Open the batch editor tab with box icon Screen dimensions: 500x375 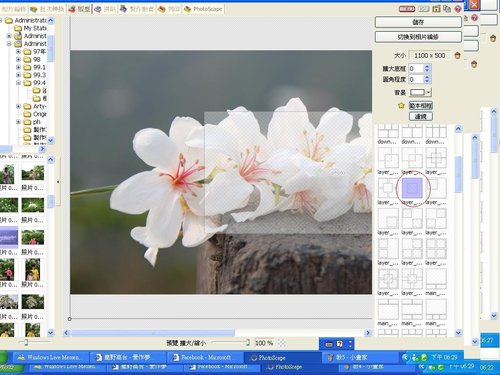pyautogui.click(x=47, y=9)
